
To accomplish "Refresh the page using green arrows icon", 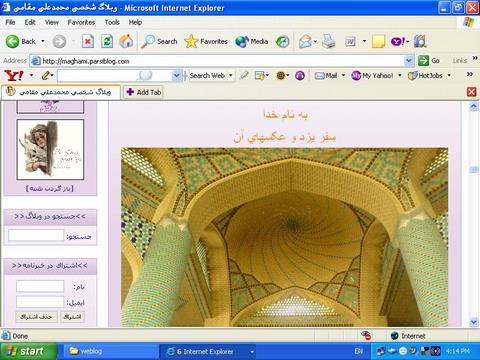I will [107, 41].
